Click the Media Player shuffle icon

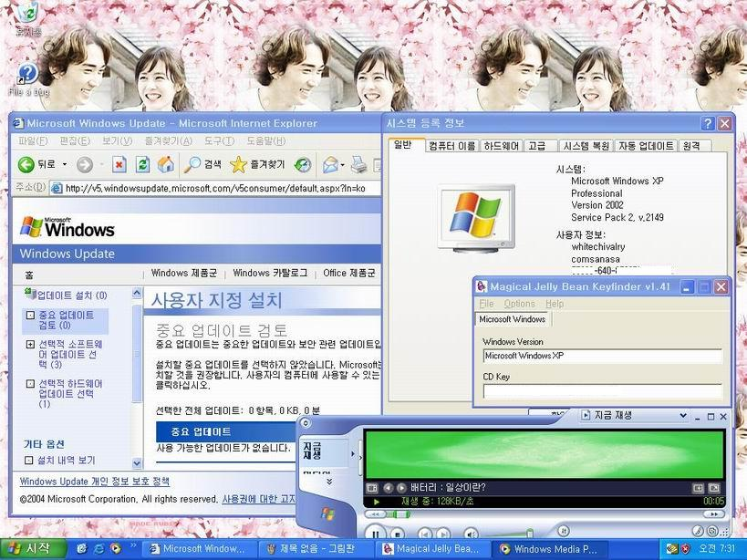[x=563, y=531]
